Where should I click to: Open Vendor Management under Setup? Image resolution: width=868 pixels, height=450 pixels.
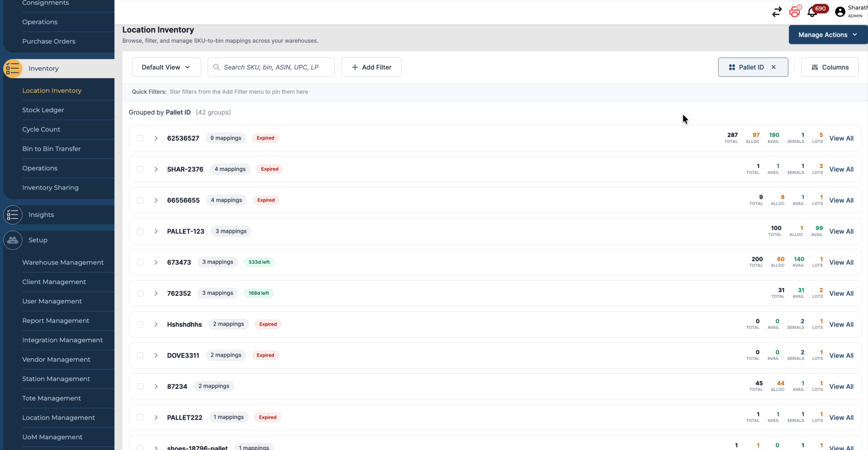point(56,360)
